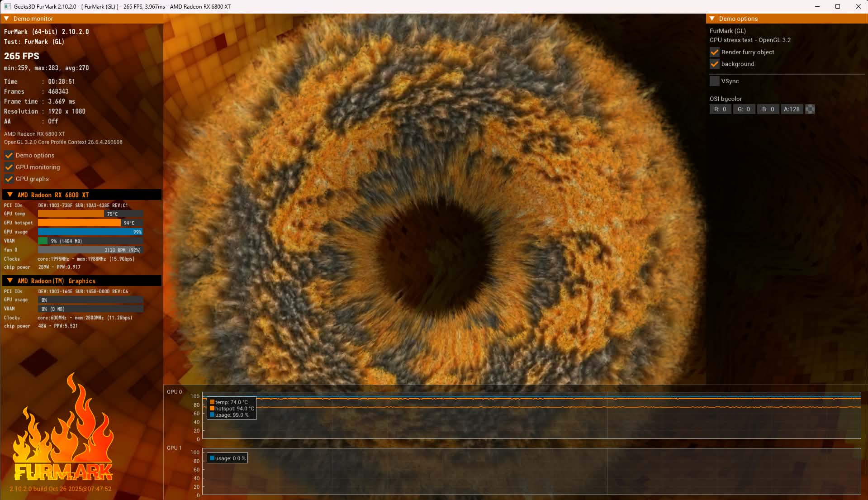Collapse the Demo monitor panel triangle

(7, 19)
